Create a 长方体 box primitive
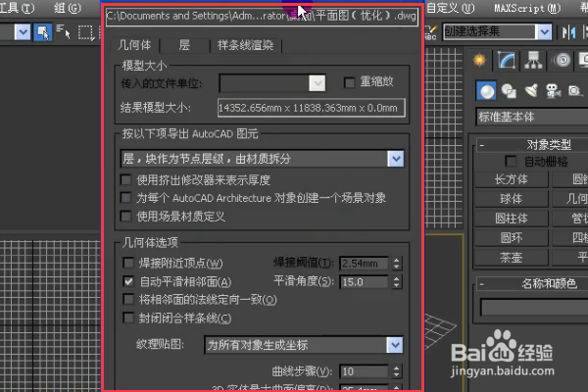Screen dimensions: 588x392 [512, 179]
